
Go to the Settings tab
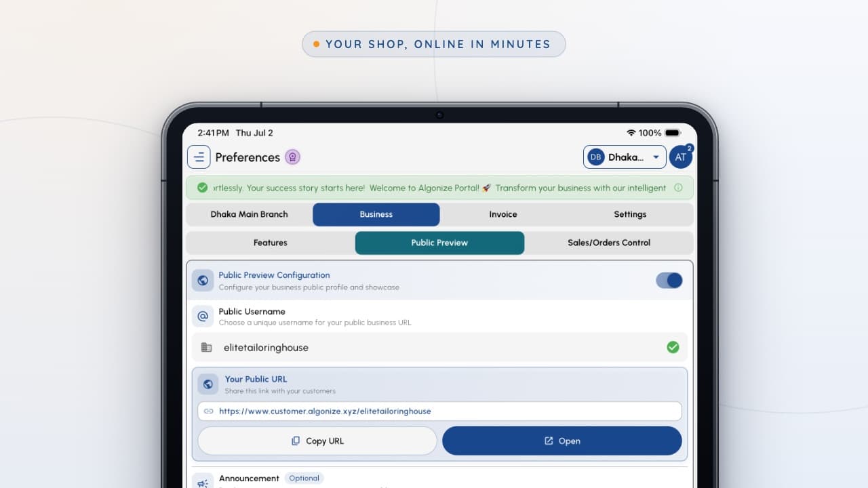(630, 214)
